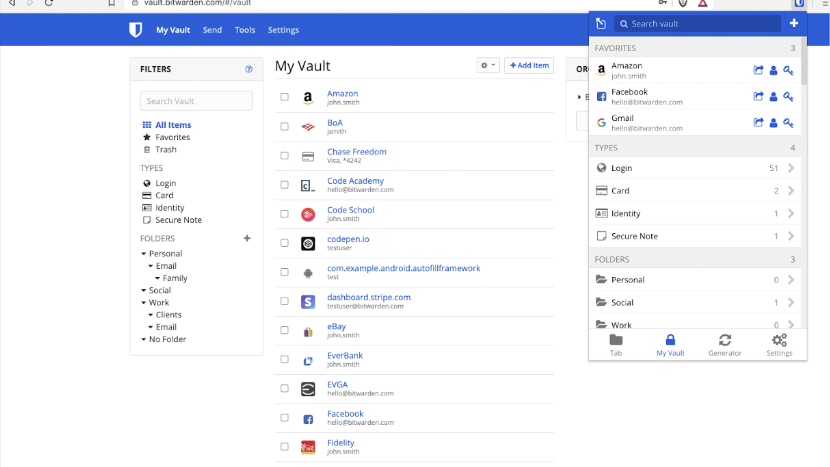Viewport: 830px width, 467px height.
Task: Tick the checkbox beside codepen.io
Action: pos(285,243)
